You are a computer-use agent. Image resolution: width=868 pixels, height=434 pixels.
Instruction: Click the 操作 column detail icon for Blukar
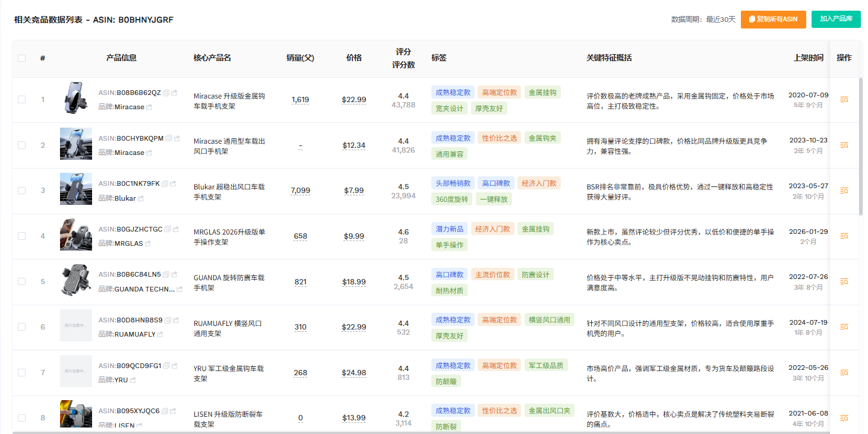tap(844, 191)
